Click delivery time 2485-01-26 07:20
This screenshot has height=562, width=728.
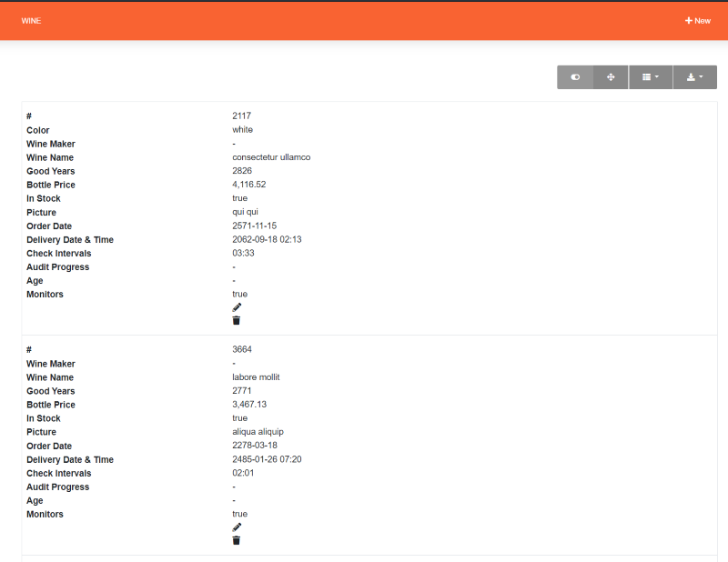(267, 459)
